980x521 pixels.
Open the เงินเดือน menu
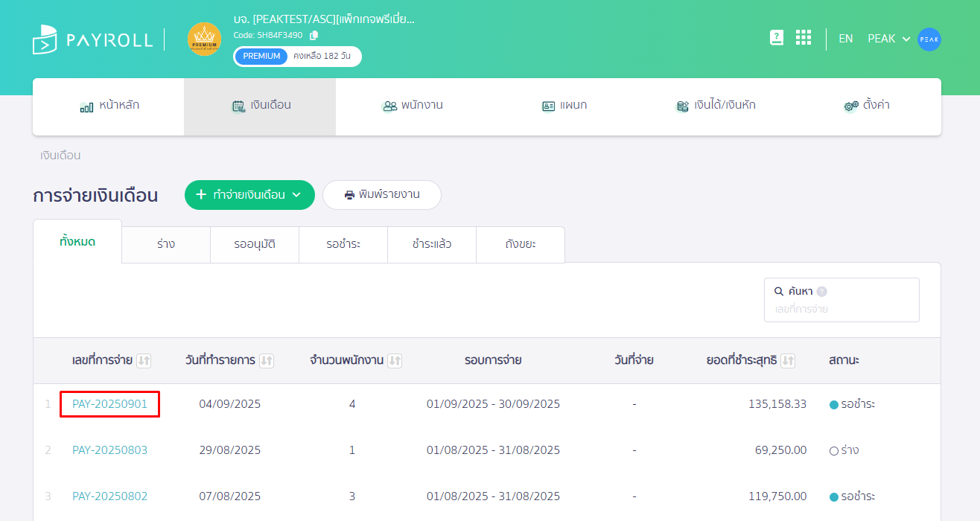tap(260, 106)
